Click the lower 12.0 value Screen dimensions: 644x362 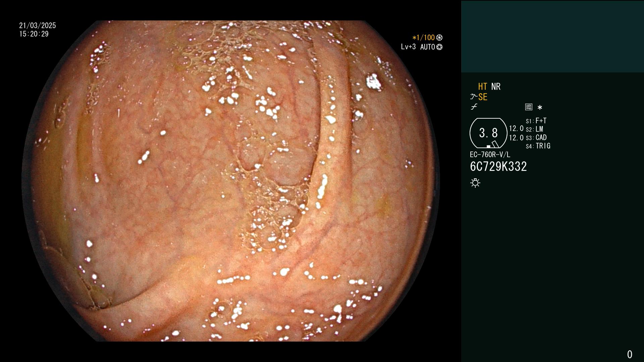coord(516,138)
